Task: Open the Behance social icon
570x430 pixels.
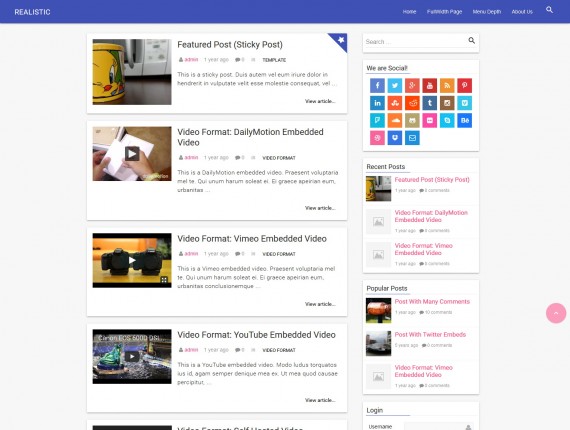Action: tap(465, 121)
